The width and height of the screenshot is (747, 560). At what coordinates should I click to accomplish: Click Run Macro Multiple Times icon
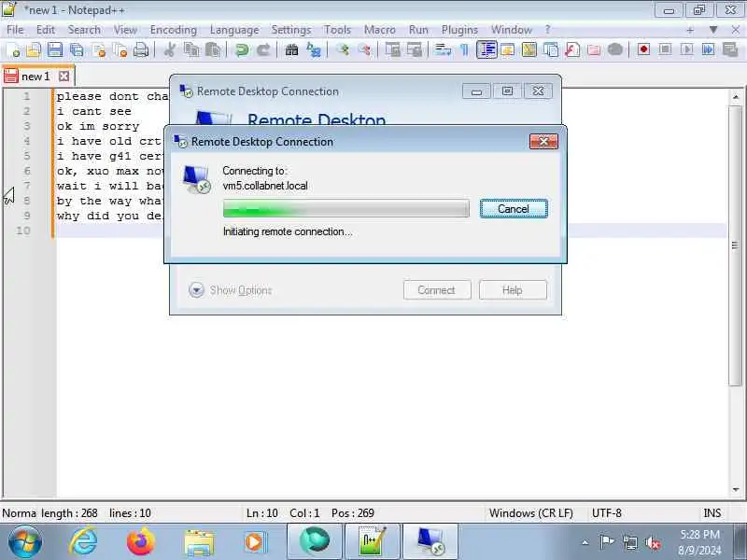pyautogui.click(x=708, y=49)
